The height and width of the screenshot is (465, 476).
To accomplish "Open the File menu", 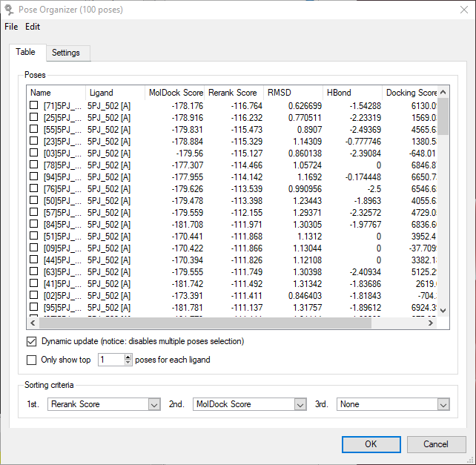I will 11,27.
